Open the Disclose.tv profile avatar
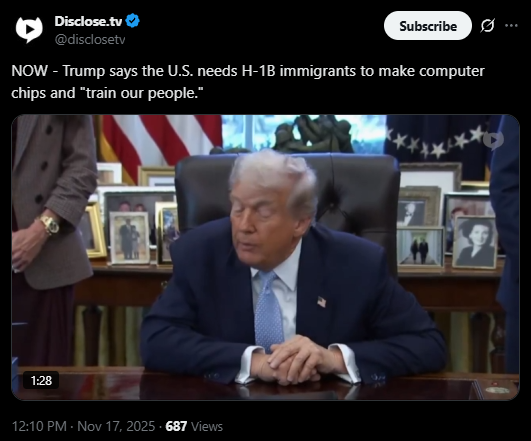The image size is (531, 441). tap(29, 29)
